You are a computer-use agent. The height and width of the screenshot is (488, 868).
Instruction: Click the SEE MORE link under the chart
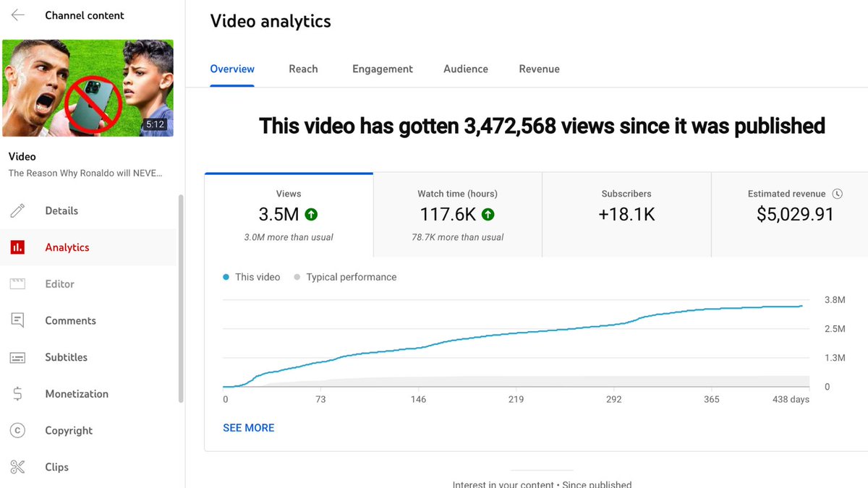point(249,428)
